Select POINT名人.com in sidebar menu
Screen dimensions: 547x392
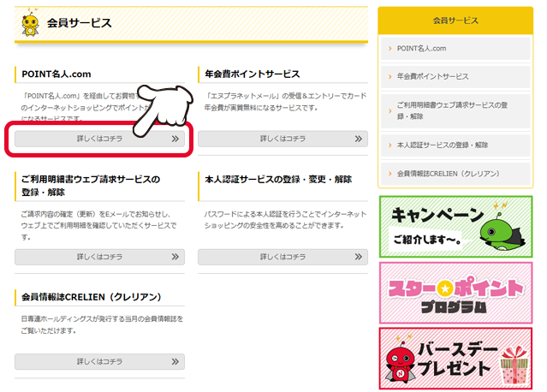455,49
